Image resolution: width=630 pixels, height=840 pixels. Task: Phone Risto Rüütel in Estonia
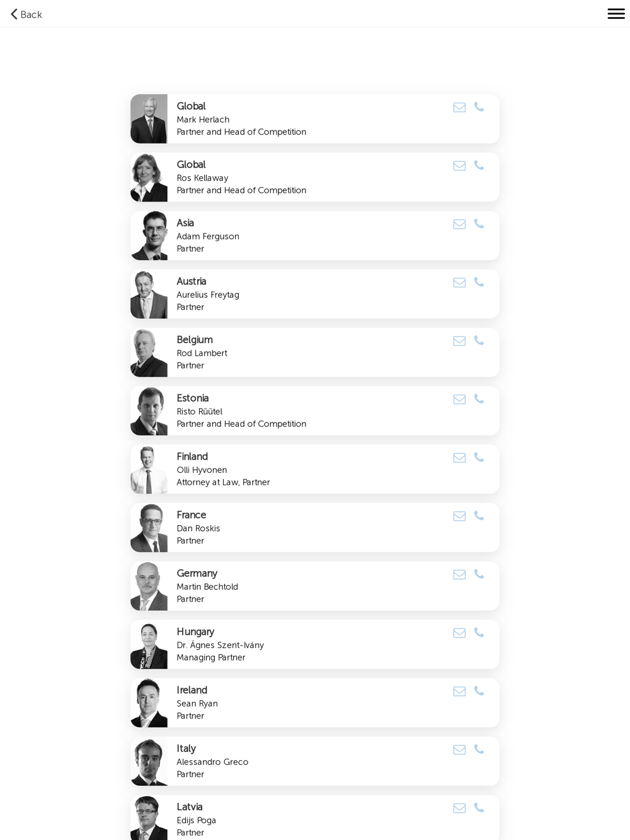coord(479,399)
